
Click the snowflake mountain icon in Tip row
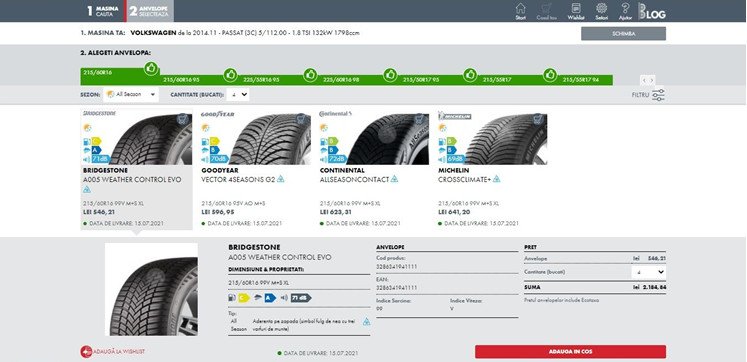(366, 322)
